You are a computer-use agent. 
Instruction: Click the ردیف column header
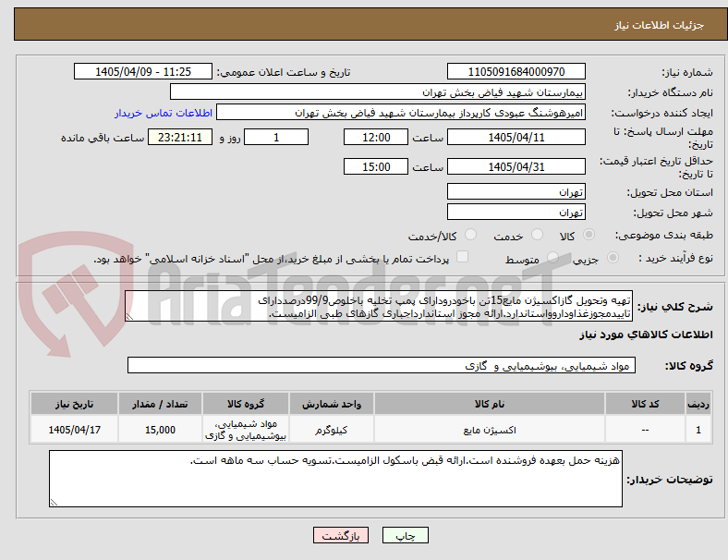point(698,404)
